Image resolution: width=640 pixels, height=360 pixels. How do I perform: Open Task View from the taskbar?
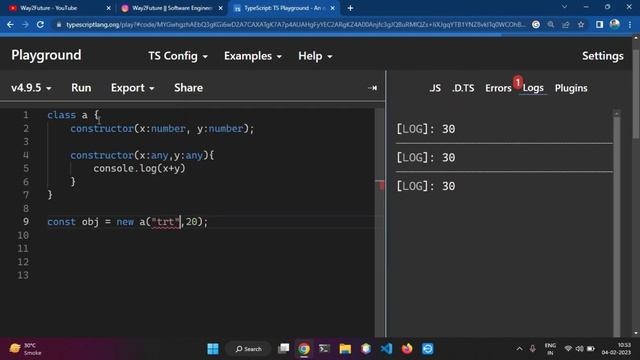coord(284,349)
